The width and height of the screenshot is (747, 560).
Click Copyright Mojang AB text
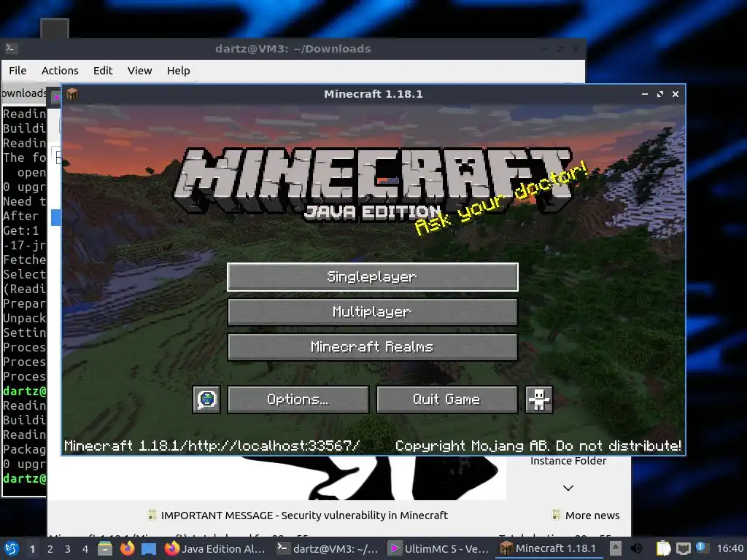538,446
